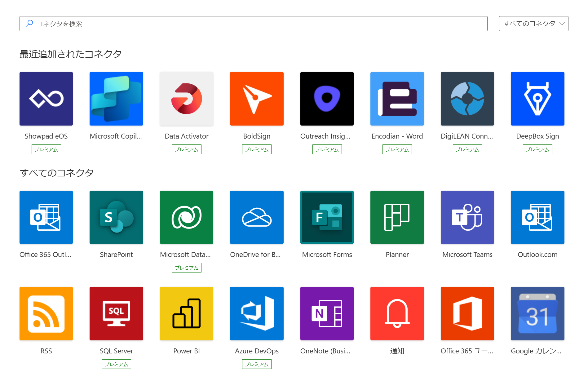
Task: Open the 通知 bell connector icon
Action: [x=397, y=313]
